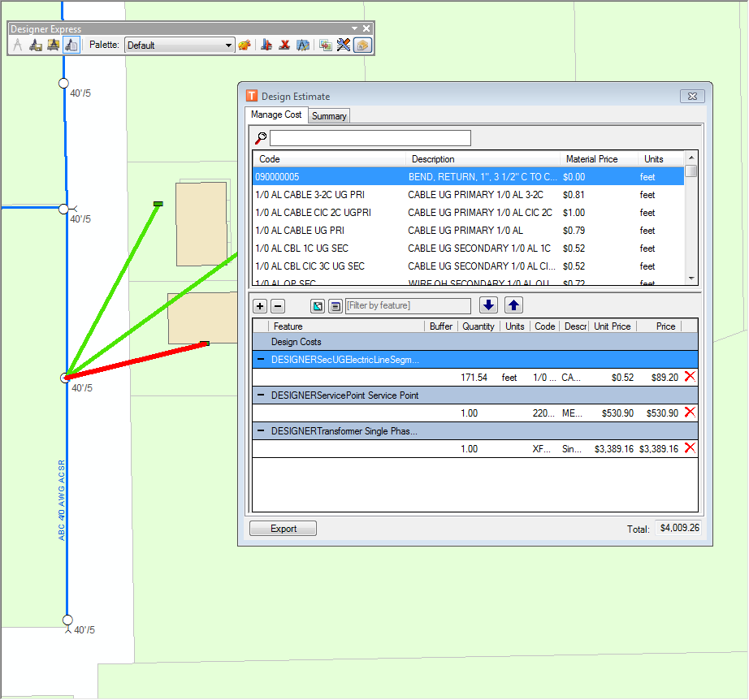Click the Feature column header
Screen dimensions: 749x700
pyautogui.click(x=347, y=326)
